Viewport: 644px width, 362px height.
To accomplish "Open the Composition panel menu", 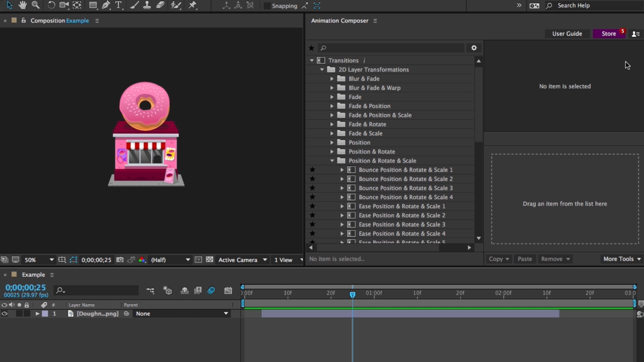I will pos(97,20).
